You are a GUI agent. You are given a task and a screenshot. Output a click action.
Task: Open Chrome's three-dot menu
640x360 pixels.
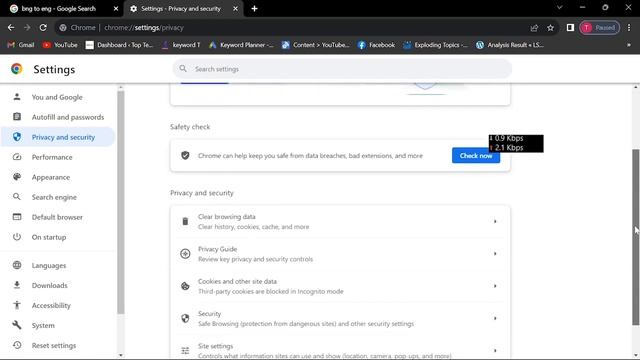pyautogui.click(x=629, y=28)
